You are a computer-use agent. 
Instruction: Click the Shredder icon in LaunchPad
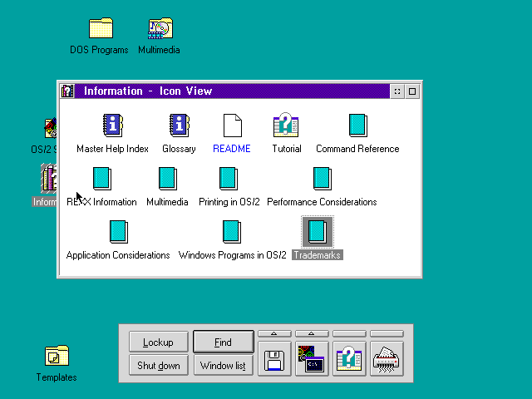387,359
